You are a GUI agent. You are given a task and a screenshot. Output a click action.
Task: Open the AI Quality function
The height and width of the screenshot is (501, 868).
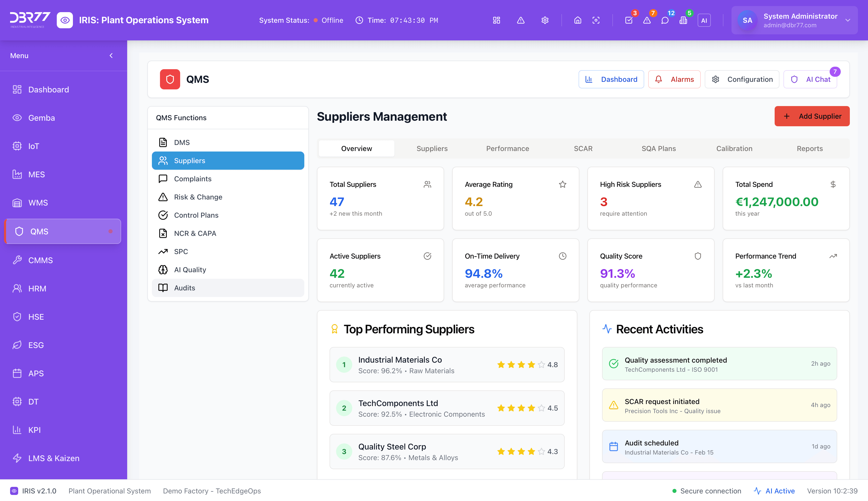[190, 269]
